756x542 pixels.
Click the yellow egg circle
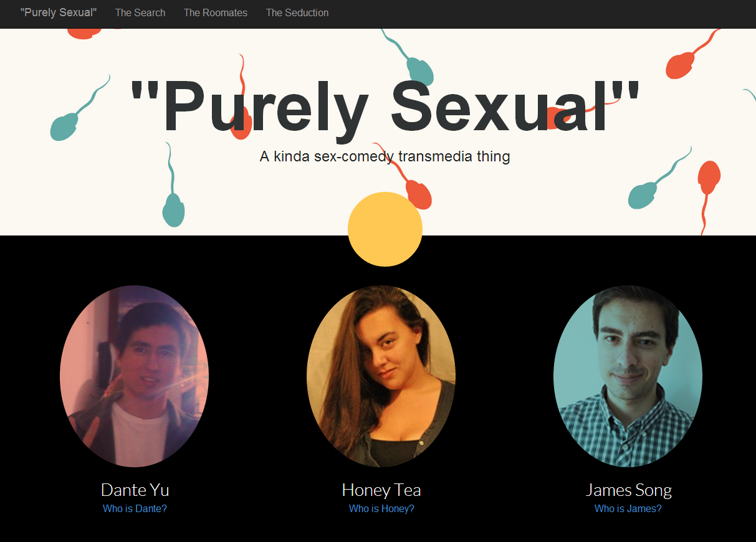coord(385,229)
